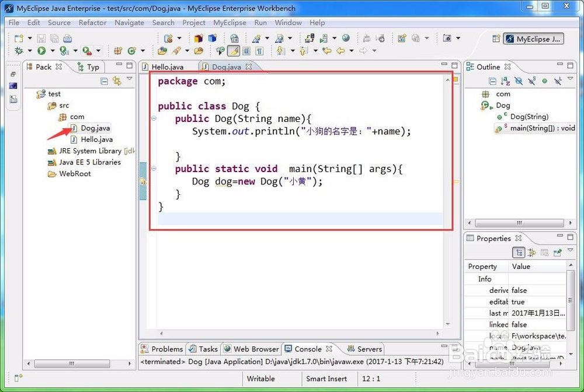This screenshot has width=584, height=392.
Task: Click the Last Edit Location arrow icon
Action: pyautogui.click(x=327, y=51)
